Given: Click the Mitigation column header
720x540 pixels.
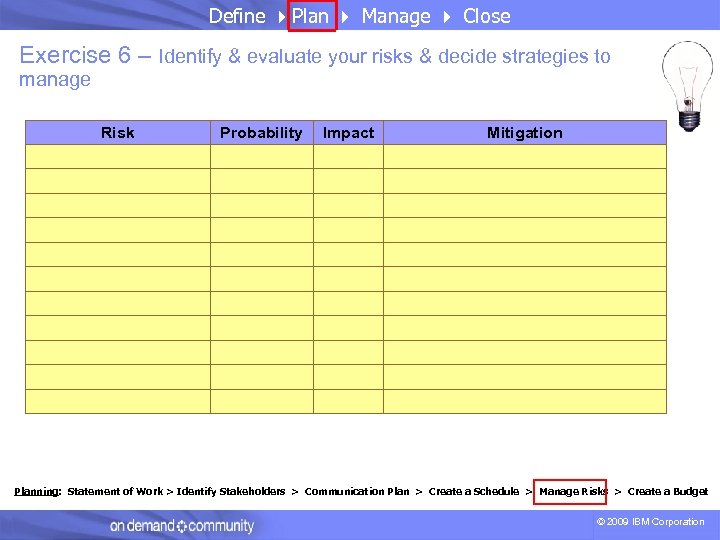Looking at the screenshot, I should (524, 133).
